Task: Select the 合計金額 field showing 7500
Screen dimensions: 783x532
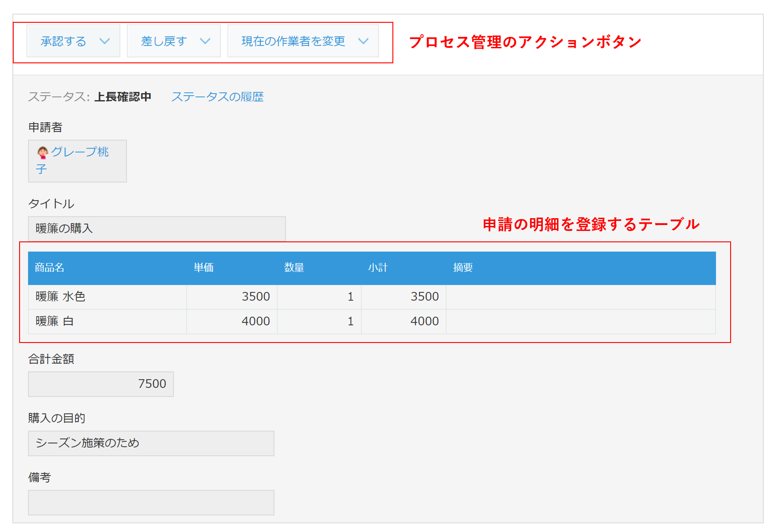Action: point(101,384)
